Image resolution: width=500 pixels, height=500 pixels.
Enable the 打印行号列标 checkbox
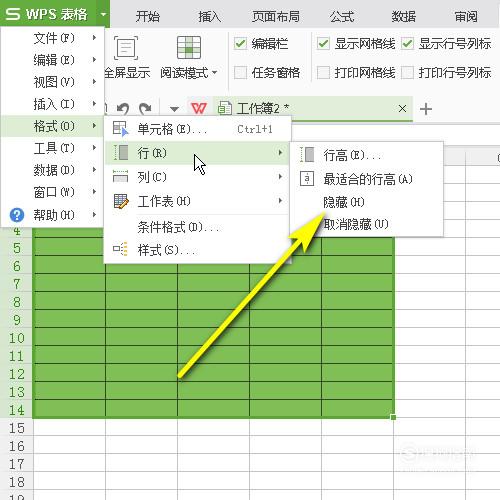click(407, 72)
